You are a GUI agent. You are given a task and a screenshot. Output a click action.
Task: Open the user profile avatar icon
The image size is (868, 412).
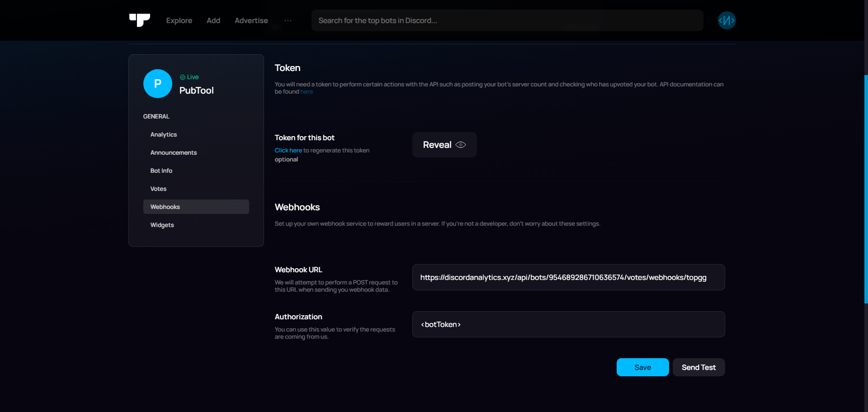pyautogui.click(x=726, y=20)
